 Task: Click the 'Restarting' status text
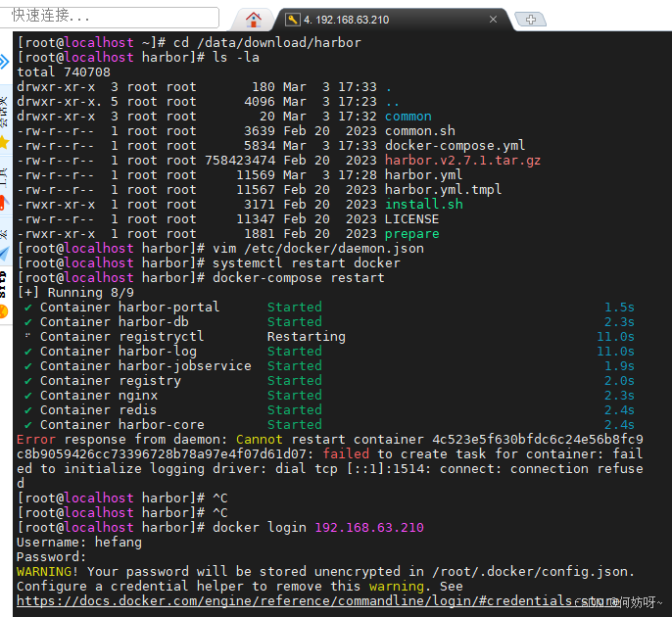tap(307, 336)
